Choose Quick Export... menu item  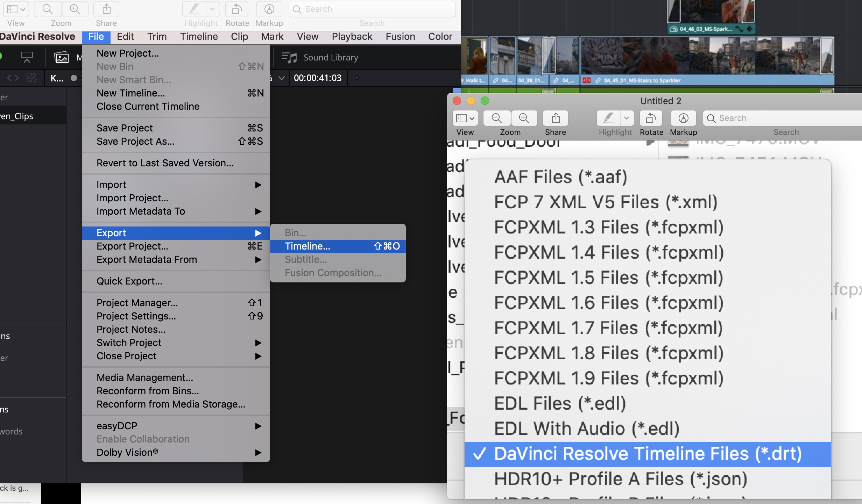click(176, 281)
